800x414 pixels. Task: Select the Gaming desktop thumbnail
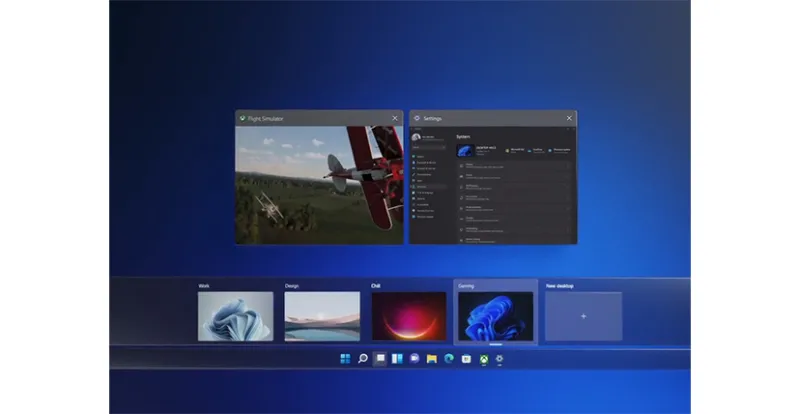(x=496, y=316)
